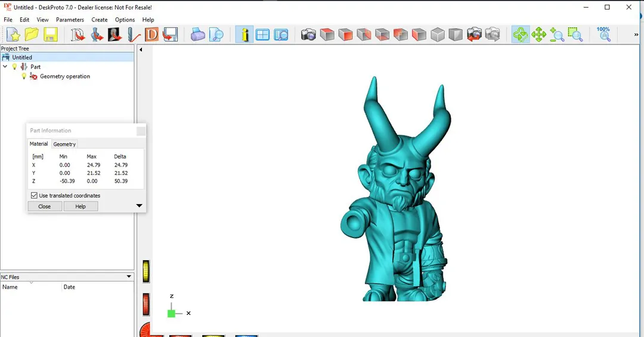Close the Part Information panel box

coord(141,131)
